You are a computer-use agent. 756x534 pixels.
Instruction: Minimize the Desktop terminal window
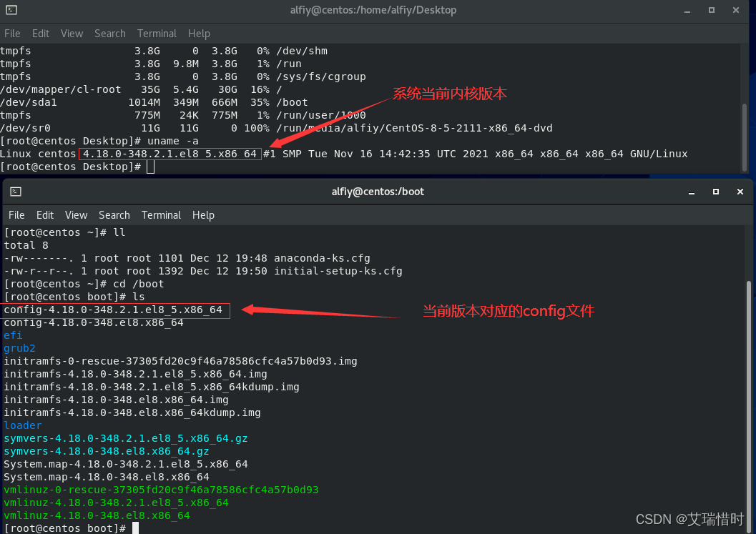[x=687, y=10]
